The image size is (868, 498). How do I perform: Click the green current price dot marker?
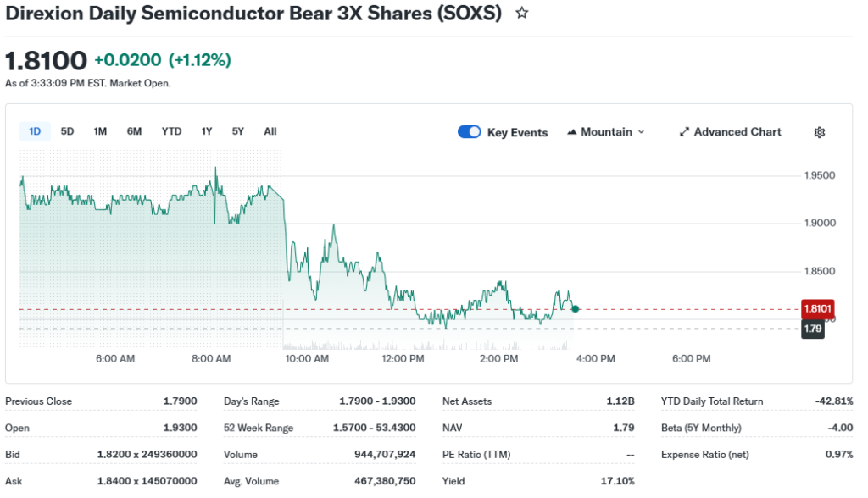576,309
